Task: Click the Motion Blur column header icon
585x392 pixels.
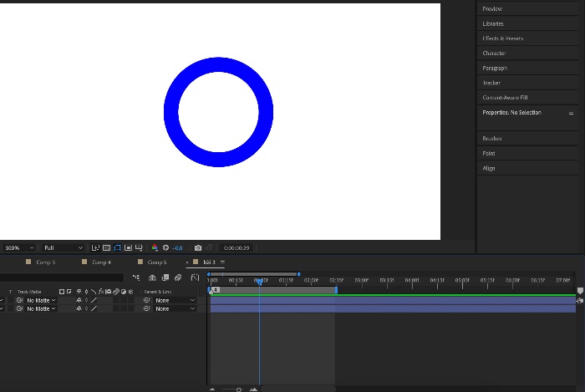Action: pos(116,292)
